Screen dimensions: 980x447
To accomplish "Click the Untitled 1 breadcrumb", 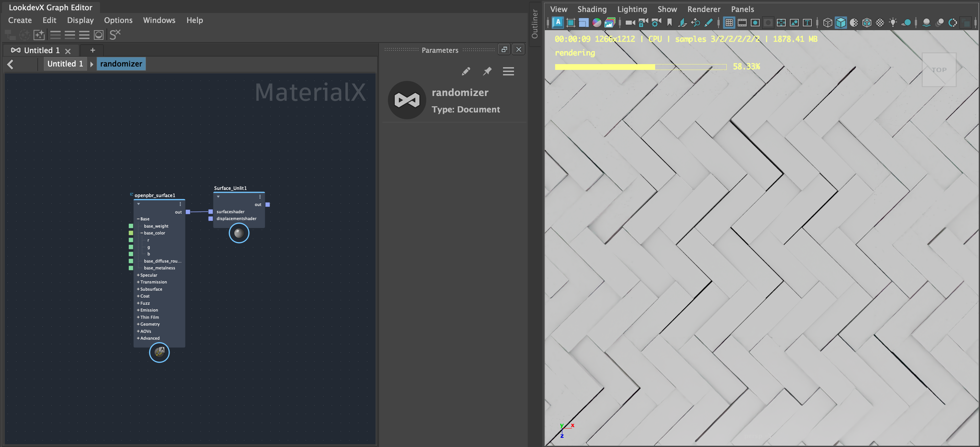I will pyautogui.click(x=65, y=64).
